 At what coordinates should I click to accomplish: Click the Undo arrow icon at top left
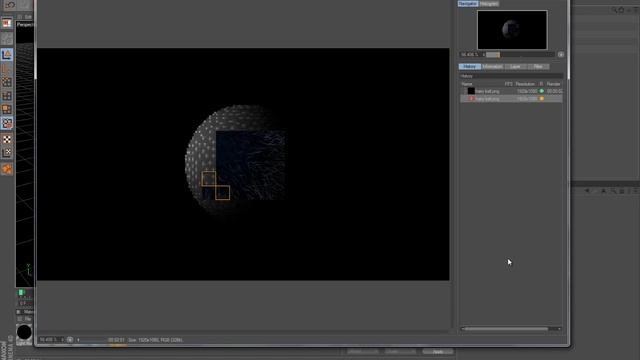(x=10, y=5)
